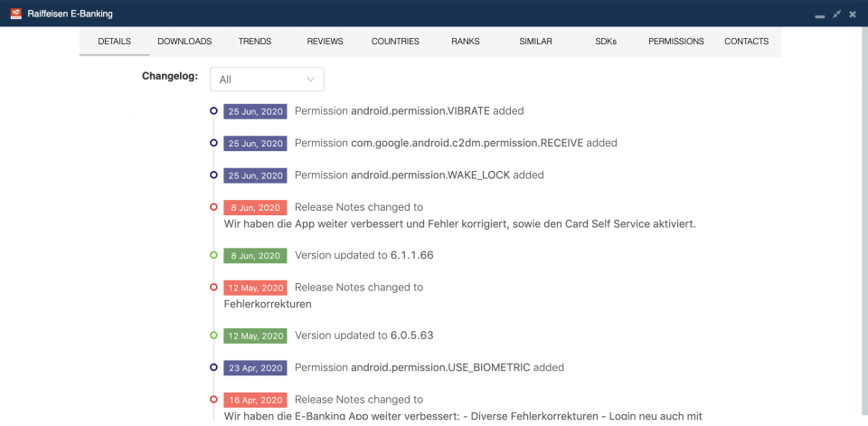Open the Changelog filter dropdown set to All
The width and height of the screenshot is (868, 426).
click(x=267, y=80)
